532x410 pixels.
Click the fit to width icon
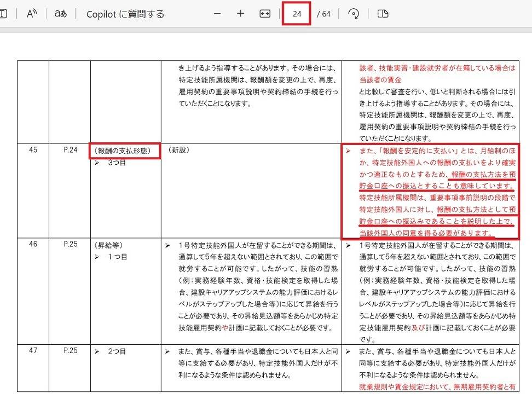tap(265, 14)
